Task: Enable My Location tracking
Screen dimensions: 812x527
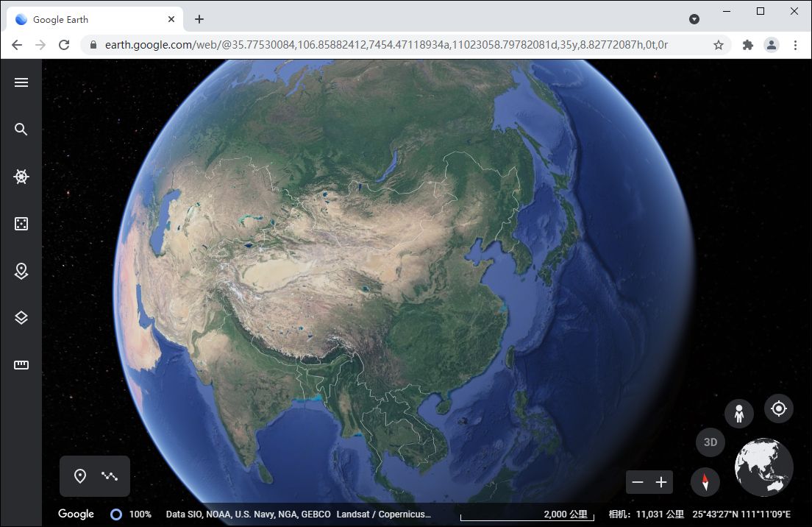Action: coord(779,408)
